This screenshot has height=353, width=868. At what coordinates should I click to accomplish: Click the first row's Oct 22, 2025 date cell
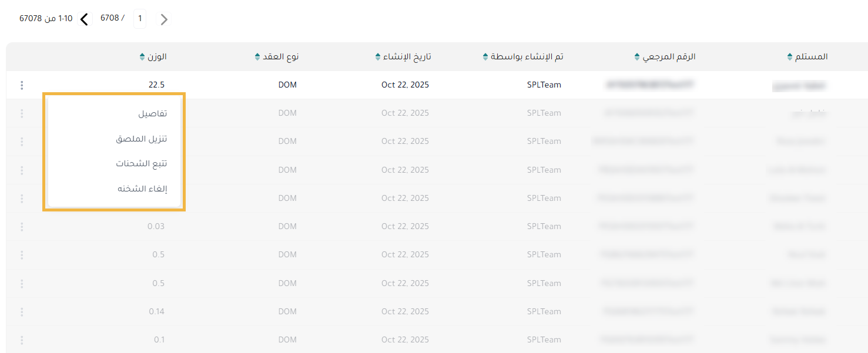coord(405,85)
